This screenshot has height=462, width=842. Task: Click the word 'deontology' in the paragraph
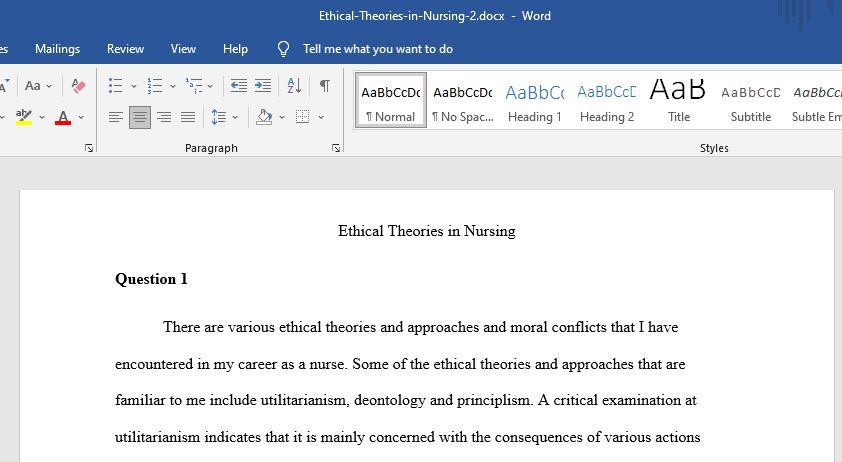[390, 401]
